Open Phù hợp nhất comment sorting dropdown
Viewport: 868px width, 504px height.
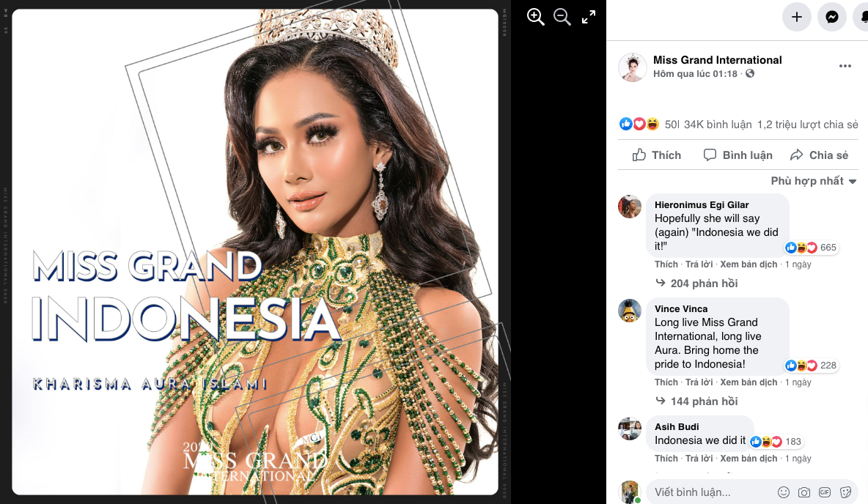814,181
